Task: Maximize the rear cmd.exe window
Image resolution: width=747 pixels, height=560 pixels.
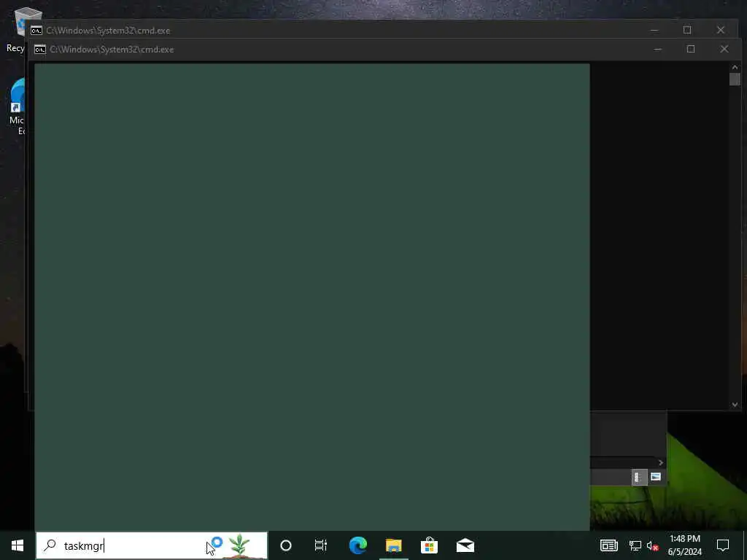Action: (x=687, y=30)
